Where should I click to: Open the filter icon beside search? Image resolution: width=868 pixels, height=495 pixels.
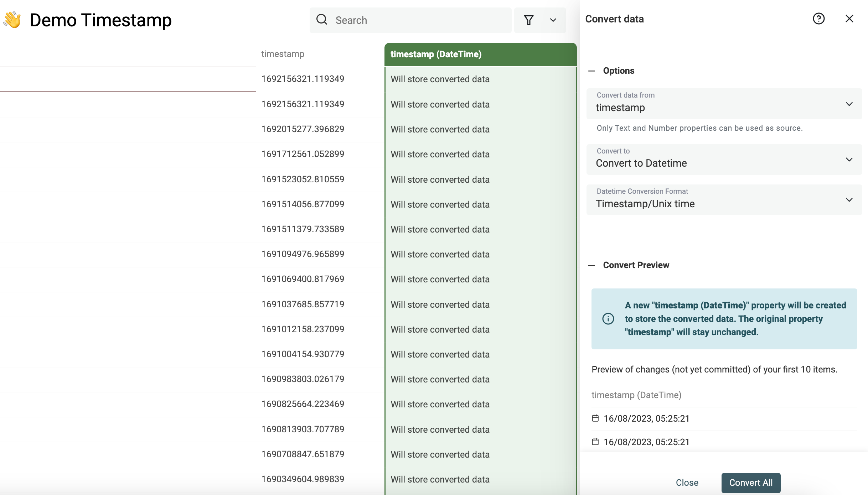529,20
